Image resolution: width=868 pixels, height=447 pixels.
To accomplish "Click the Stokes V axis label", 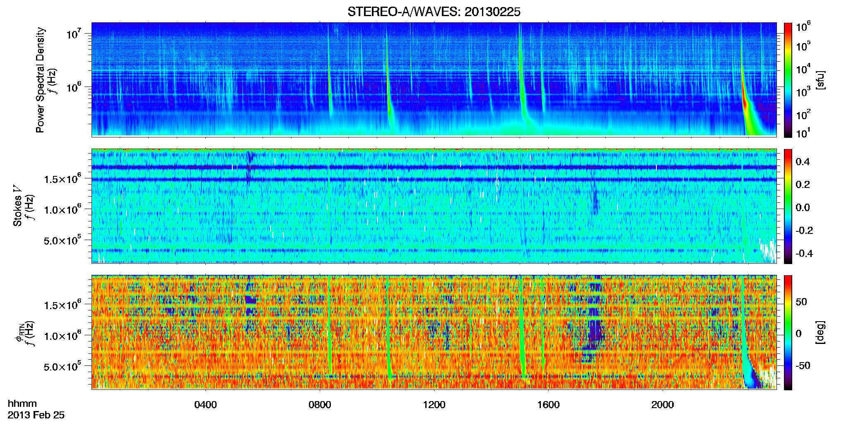I will pyautogui.click(x=17, y=206).
